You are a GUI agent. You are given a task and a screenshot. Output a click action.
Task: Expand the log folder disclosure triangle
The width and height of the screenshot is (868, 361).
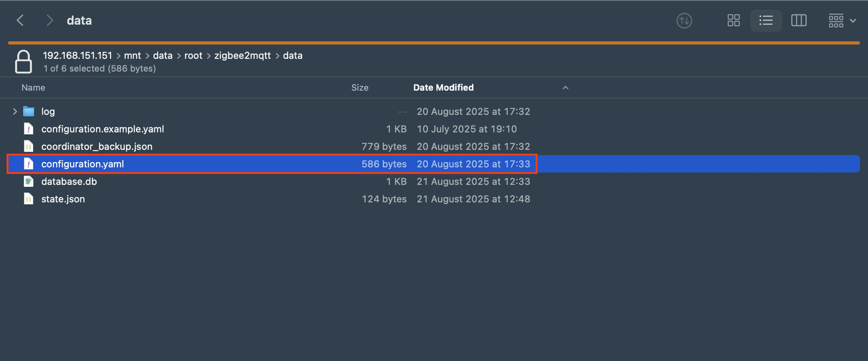coord(15,112)
